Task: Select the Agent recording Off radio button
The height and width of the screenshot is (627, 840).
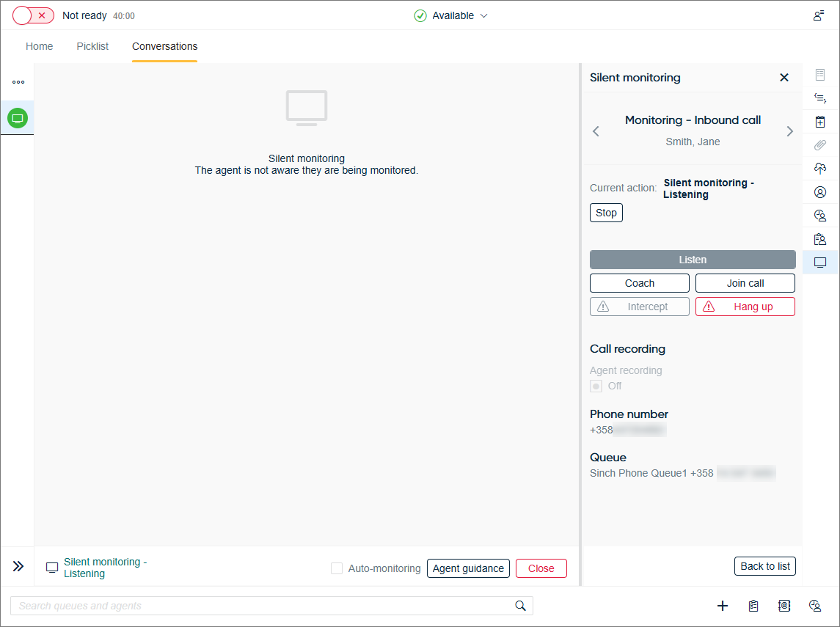Action: coord(596,386)
